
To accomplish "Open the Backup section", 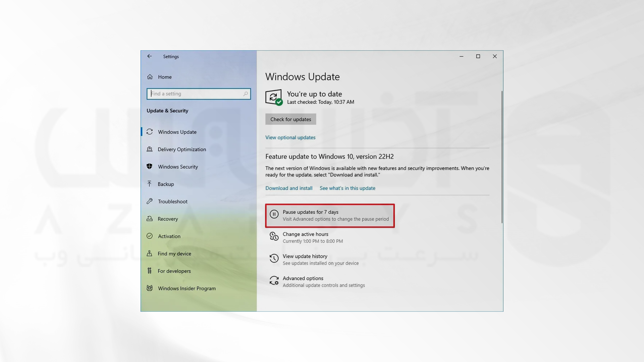I will coord(166,184).
